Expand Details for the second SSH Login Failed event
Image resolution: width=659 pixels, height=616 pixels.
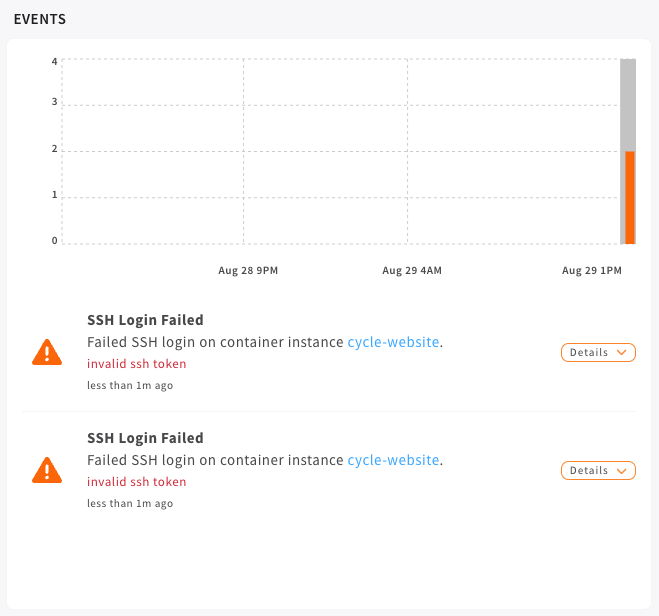pos(598,470)
